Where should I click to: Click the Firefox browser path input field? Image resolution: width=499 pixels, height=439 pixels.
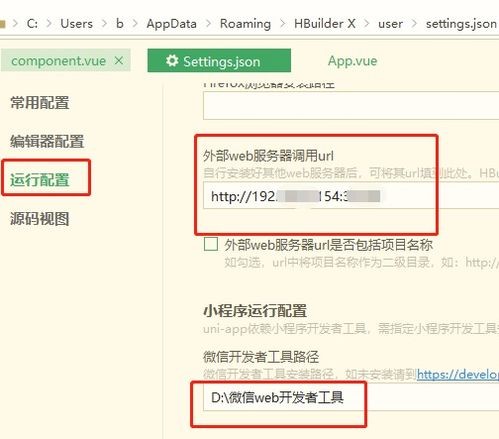point(351,105)
